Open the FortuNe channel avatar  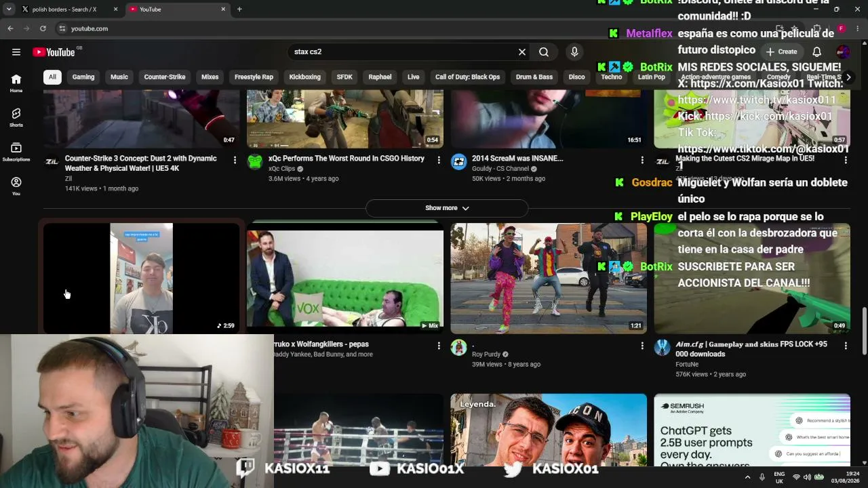coord(662,347)
